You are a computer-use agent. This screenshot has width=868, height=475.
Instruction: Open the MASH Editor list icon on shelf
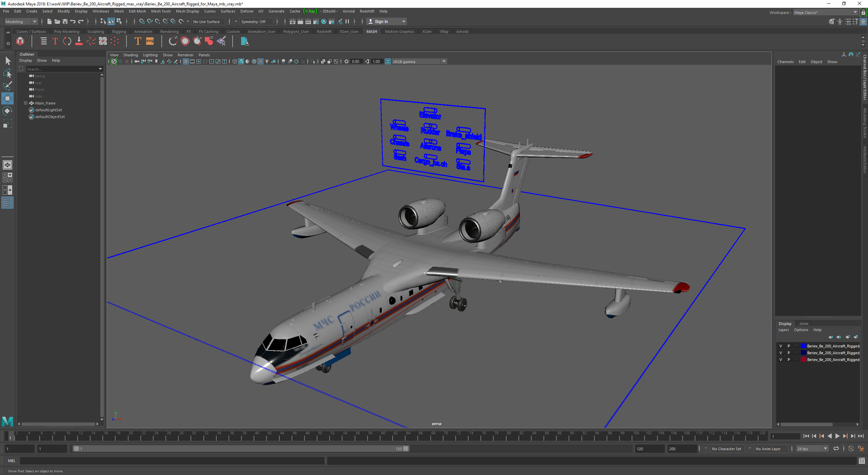(x=43, y=41)
